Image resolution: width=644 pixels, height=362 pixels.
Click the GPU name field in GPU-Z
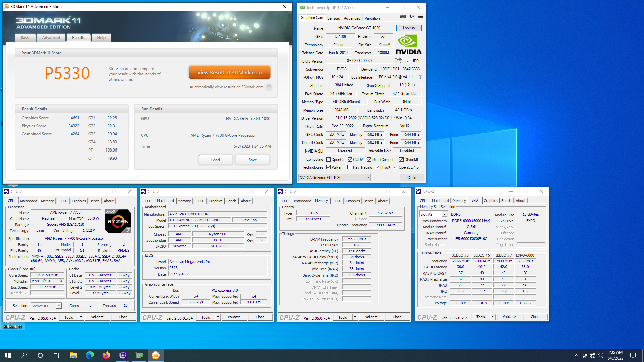pyautogui.click(x=359, y=28)
